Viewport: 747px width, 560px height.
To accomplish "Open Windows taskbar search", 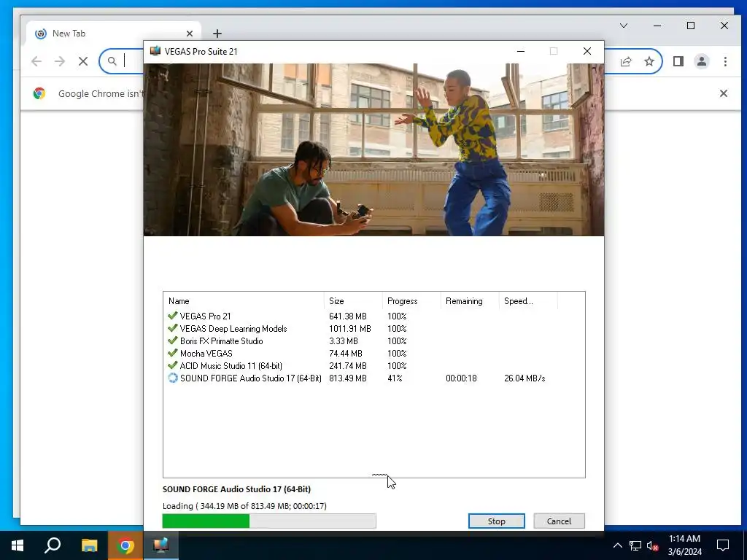I will (53, 545).
